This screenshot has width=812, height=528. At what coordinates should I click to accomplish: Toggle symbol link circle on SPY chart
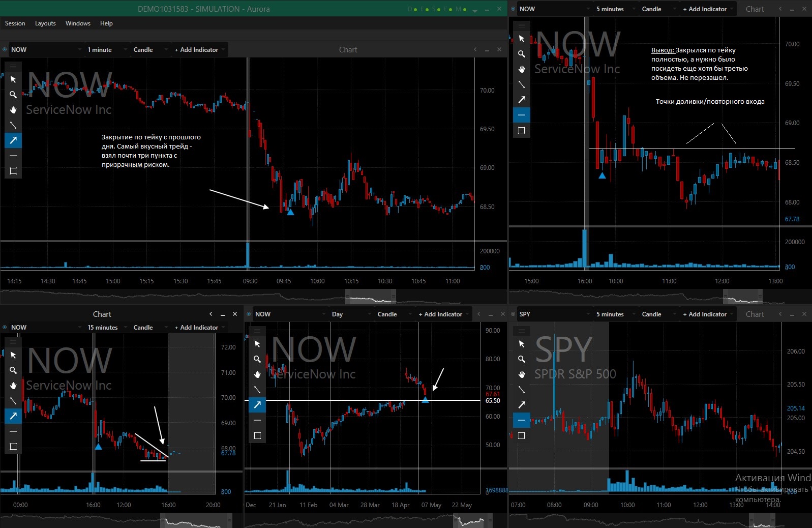pos(513,314)
